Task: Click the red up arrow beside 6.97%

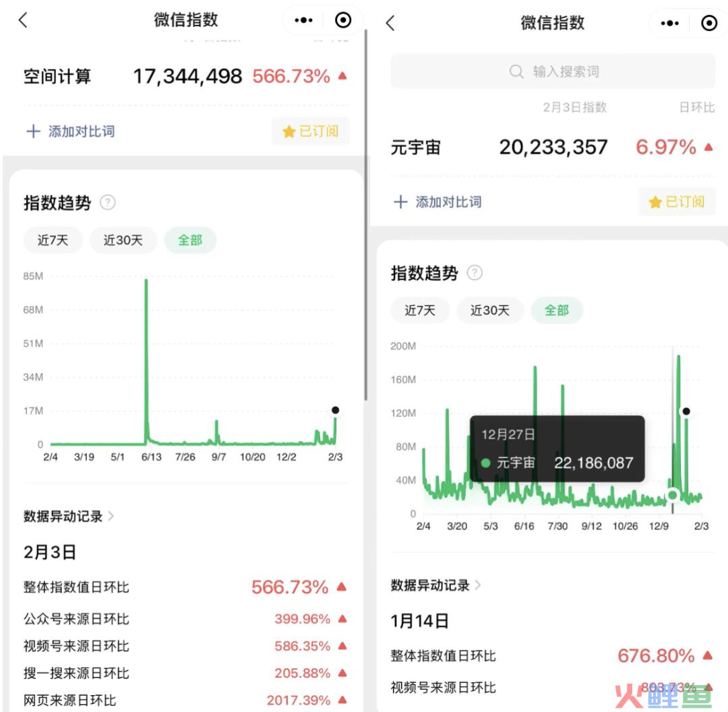Action: [x=708, y=147]
